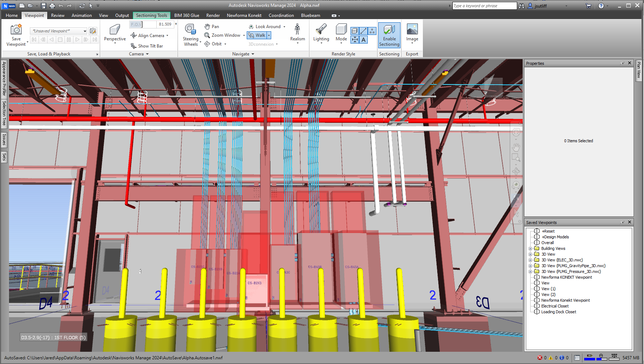Open the jsutliff account dropdown

(x=566, y=6)
